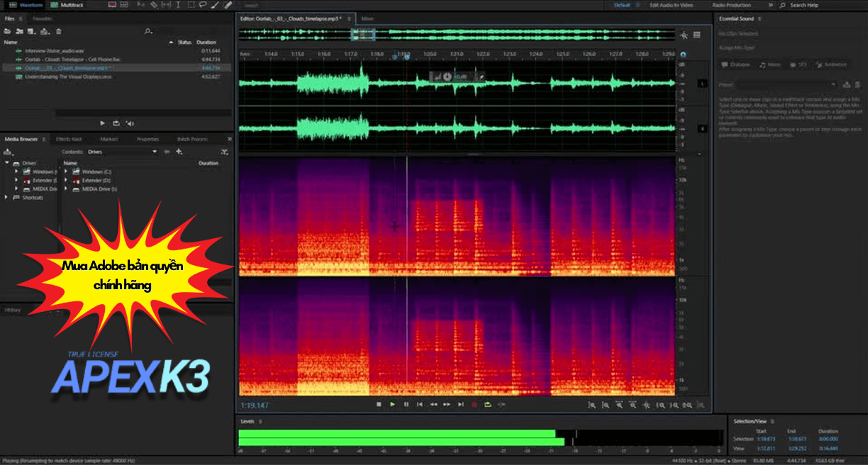
Task: Open the Media Browser tab
Action: tap(21, 139)
